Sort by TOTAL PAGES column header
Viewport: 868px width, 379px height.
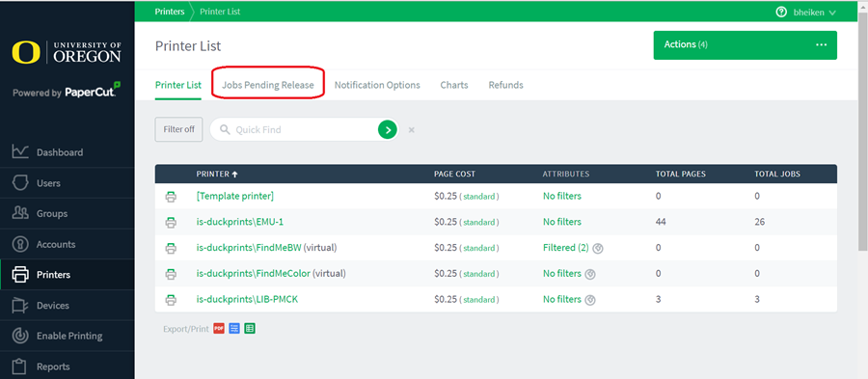[x=680, y=174]
